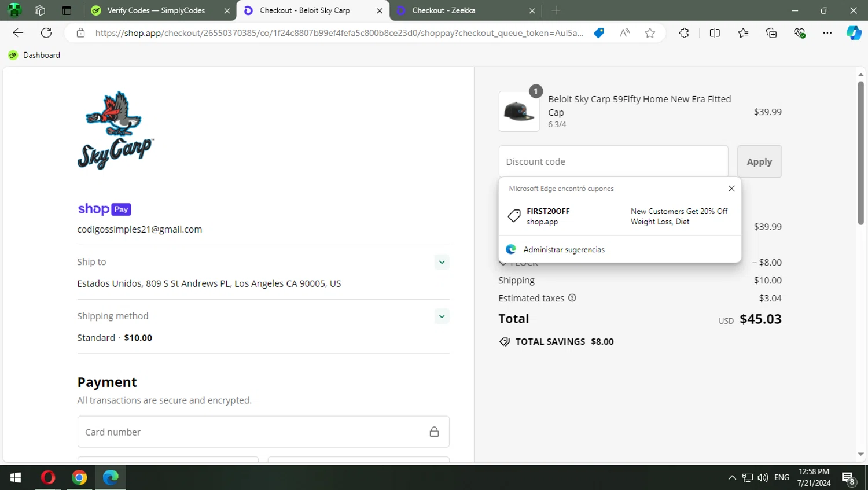Reload the checkout page

46,33
